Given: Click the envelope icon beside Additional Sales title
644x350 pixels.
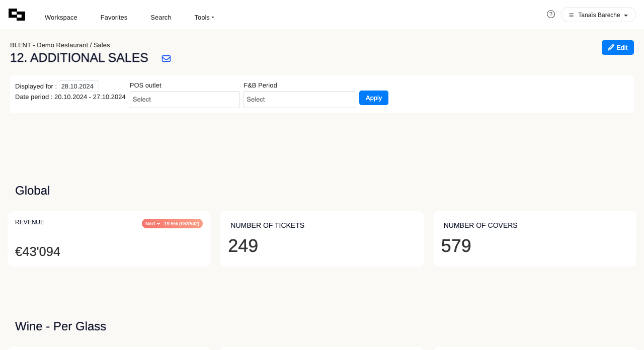Looking at the screenshot, I should tap(166, 58).
